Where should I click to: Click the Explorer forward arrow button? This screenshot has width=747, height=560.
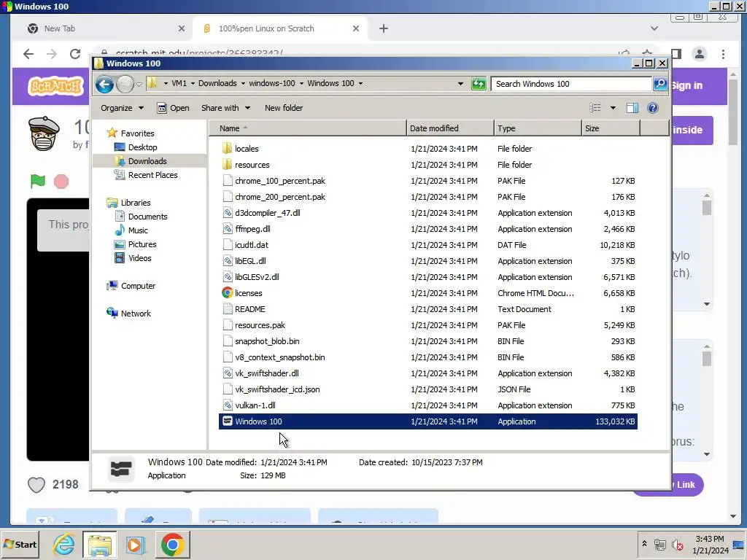[x=125, y=85]
